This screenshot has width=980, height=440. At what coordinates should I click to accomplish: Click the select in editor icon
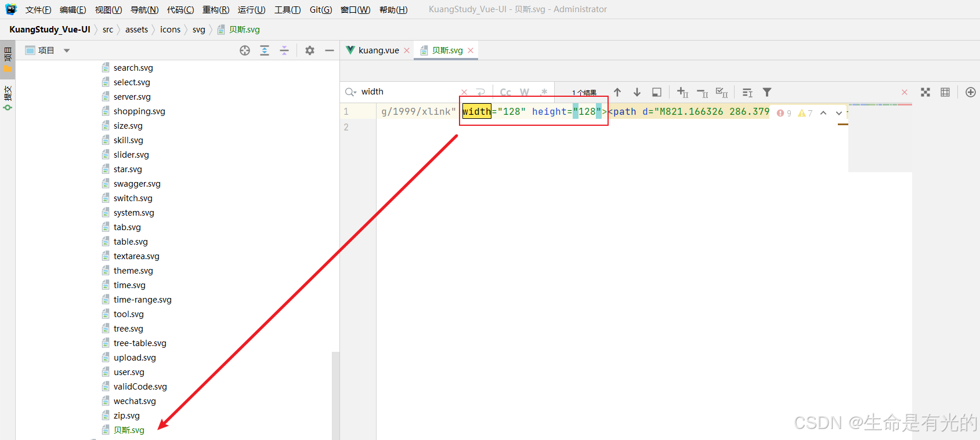657,92
